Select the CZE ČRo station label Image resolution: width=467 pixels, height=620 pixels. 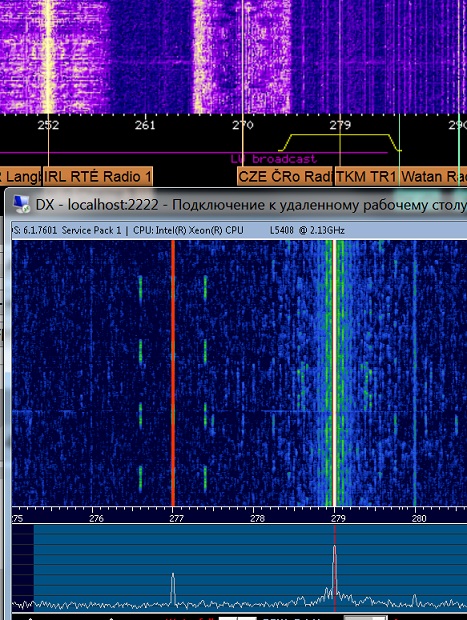[x=286, y=176]
